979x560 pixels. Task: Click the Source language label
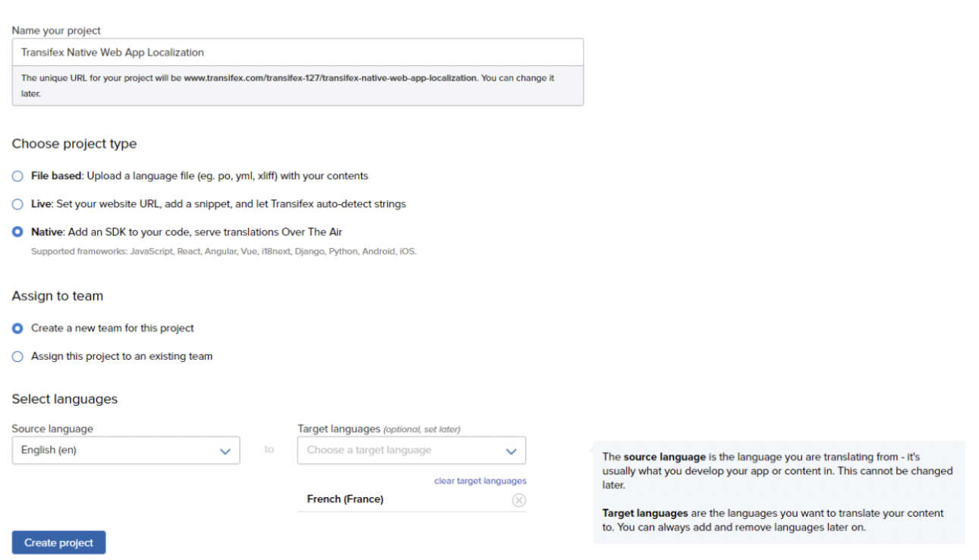coord(52,429)
